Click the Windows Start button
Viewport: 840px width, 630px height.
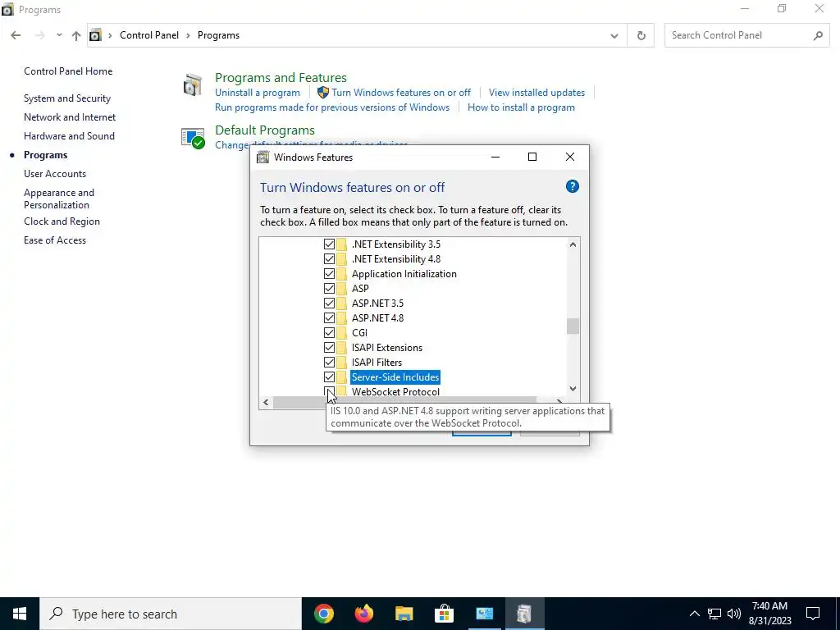click(x=20, y=614)
